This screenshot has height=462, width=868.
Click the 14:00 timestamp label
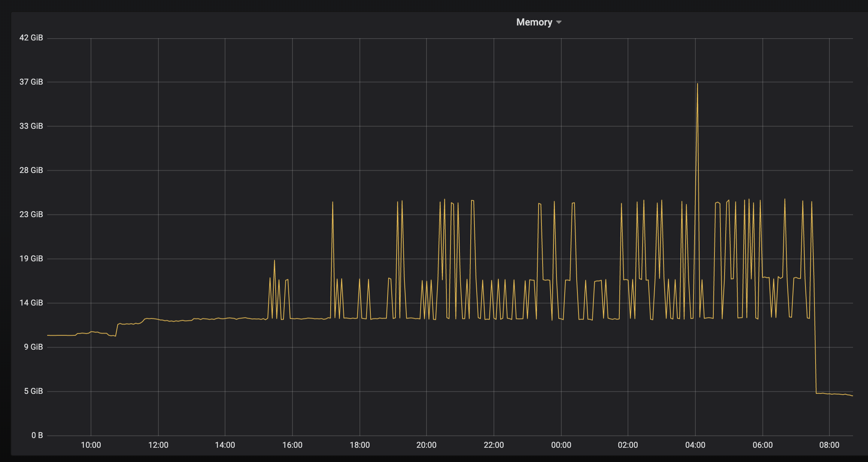(x=225, y=445)
